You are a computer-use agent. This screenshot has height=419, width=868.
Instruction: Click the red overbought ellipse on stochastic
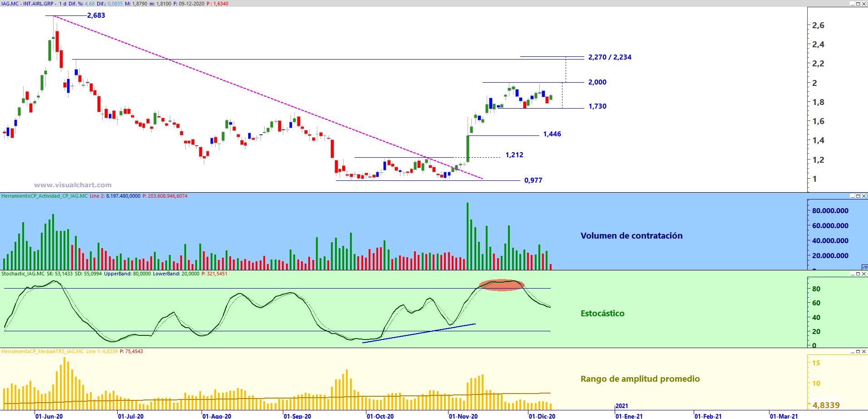502,285
